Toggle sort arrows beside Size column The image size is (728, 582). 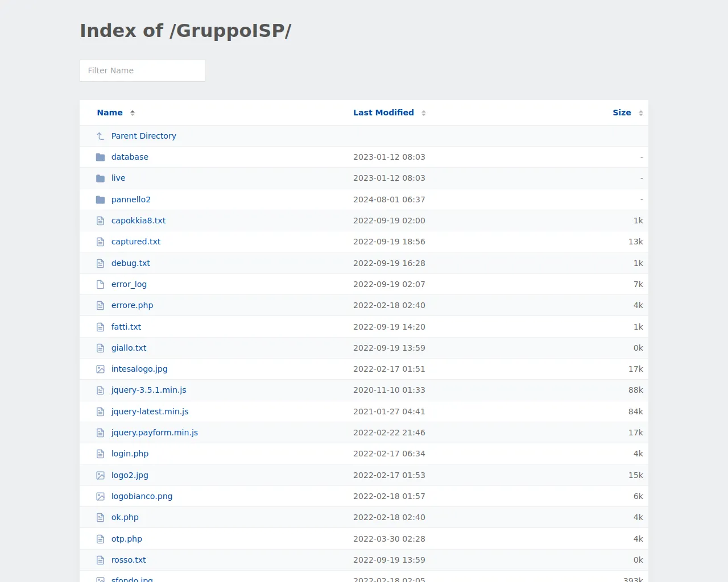641,113
